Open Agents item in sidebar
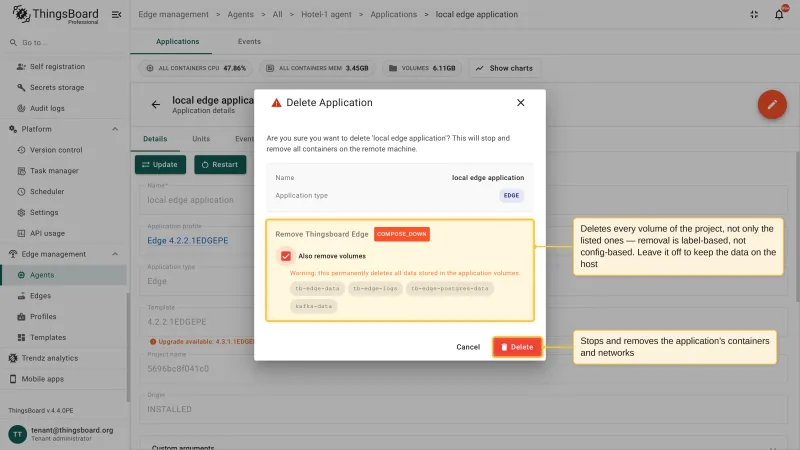This screenshot has height=450, width=800. pyautogui.click(x=63, y=275)
